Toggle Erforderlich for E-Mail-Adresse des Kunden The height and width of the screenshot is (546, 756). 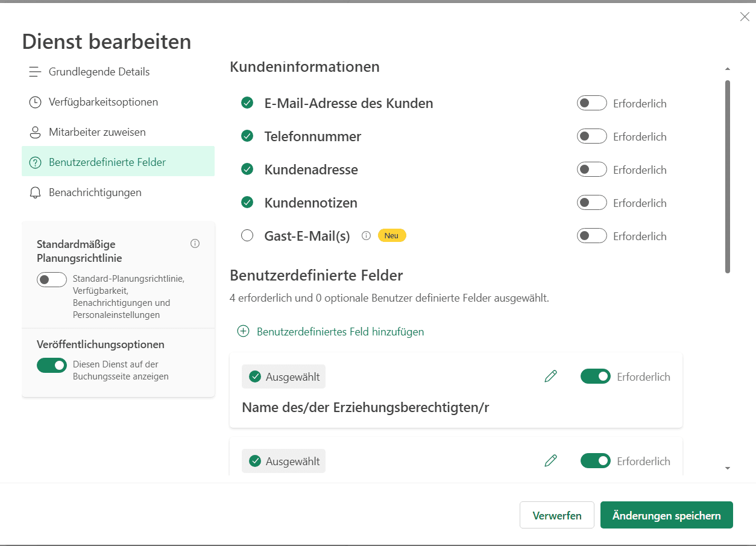[x=591, y=103]
